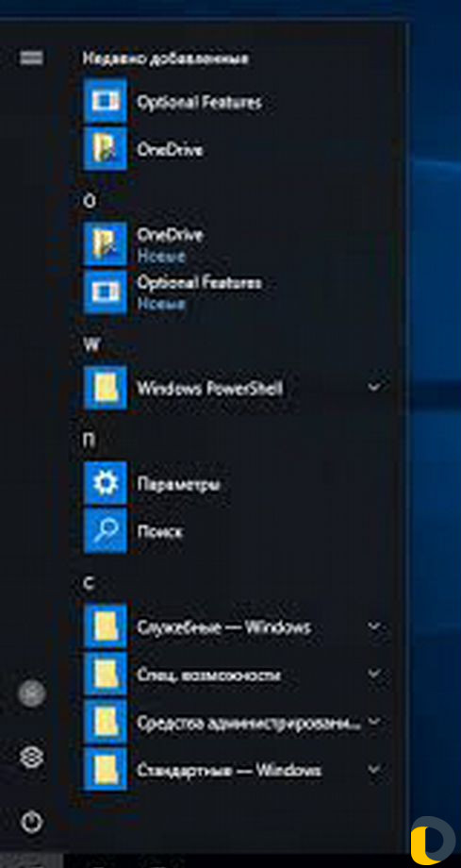Expand the Стандартные — Windows chevron
The image size is (461, 868).
coord(374,770)
